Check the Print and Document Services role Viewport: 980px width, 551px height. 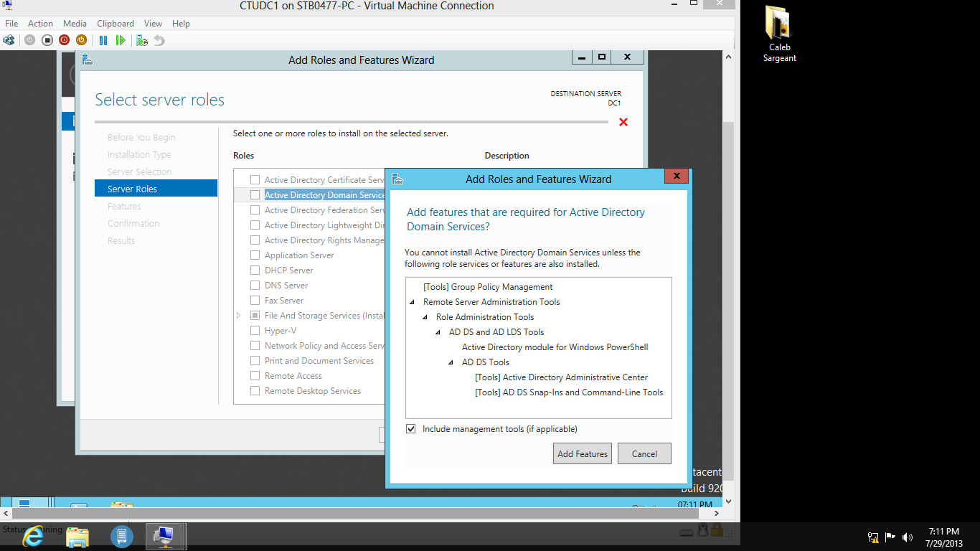pyautogui.click(x=255, y=361)
